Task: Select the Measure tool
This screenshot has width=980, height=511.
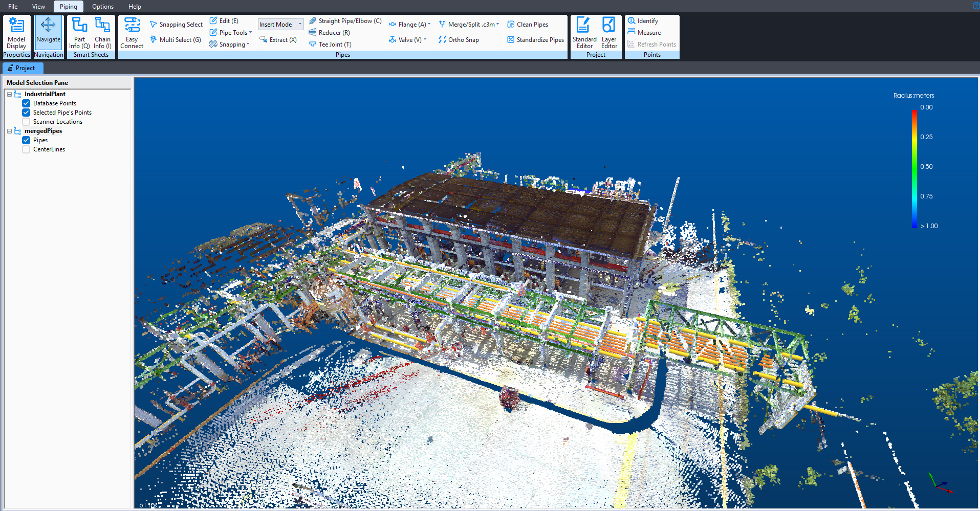Action: coord(644,33)
